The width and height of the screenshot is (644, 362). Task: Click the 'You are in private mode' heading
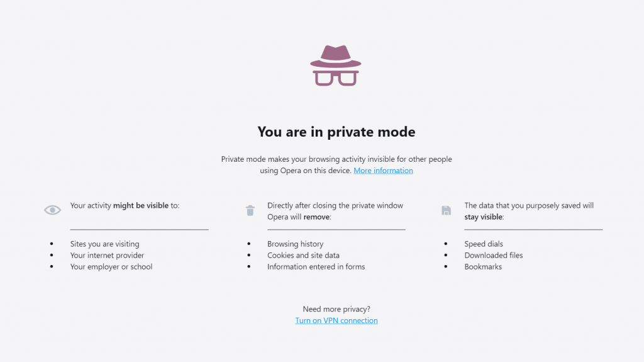pyautogui.click(x=336, y=132)
